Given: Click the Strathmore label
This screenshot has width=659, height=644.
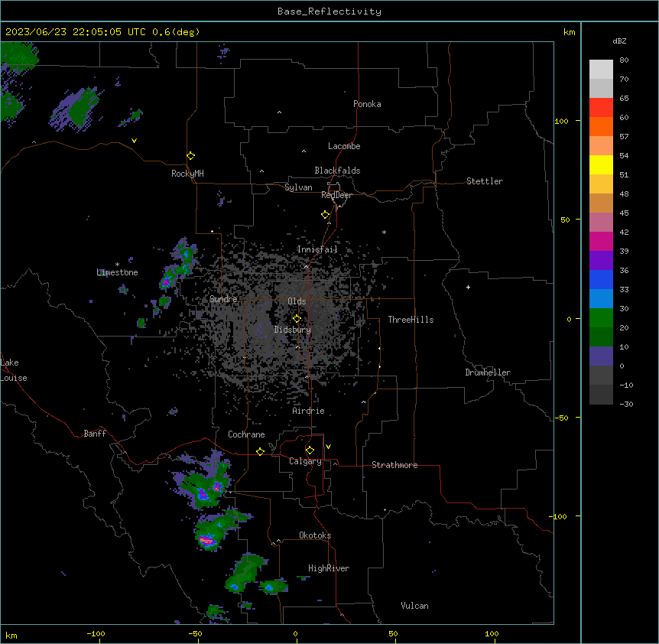Looking at the screenshot, I should coord(394,465).
